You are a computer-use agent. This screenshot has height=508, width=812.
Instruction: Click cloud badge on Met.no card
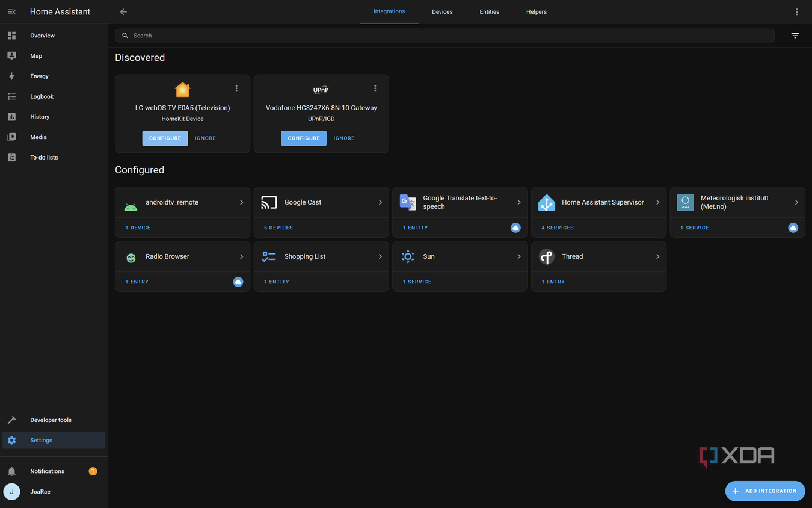[x=793, y=228]
